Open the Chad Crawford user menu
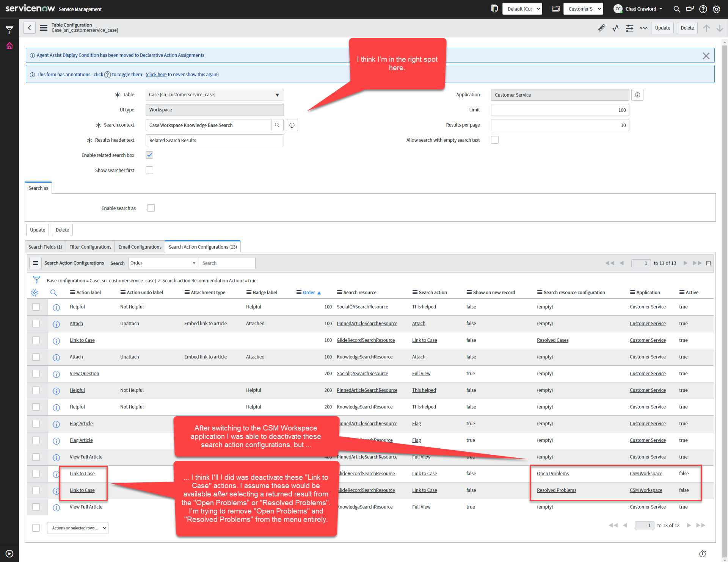Screen dimensions: 728x562 coord(638,9)
